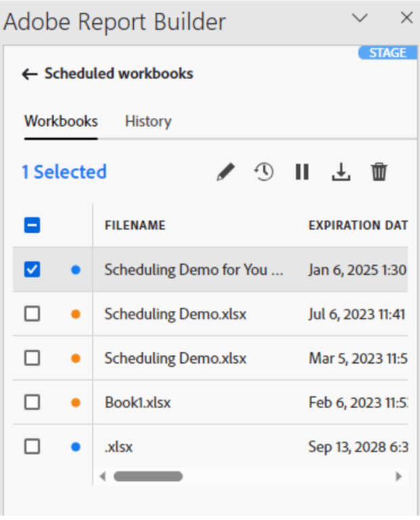Click the scrollbar right arrow

399,477
